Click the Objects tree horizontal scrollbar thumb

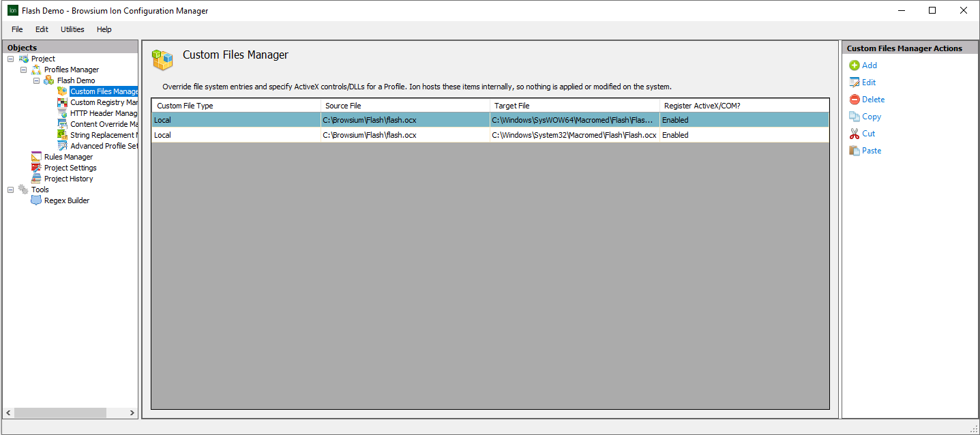pyautogui.click(x=60, y=413)
